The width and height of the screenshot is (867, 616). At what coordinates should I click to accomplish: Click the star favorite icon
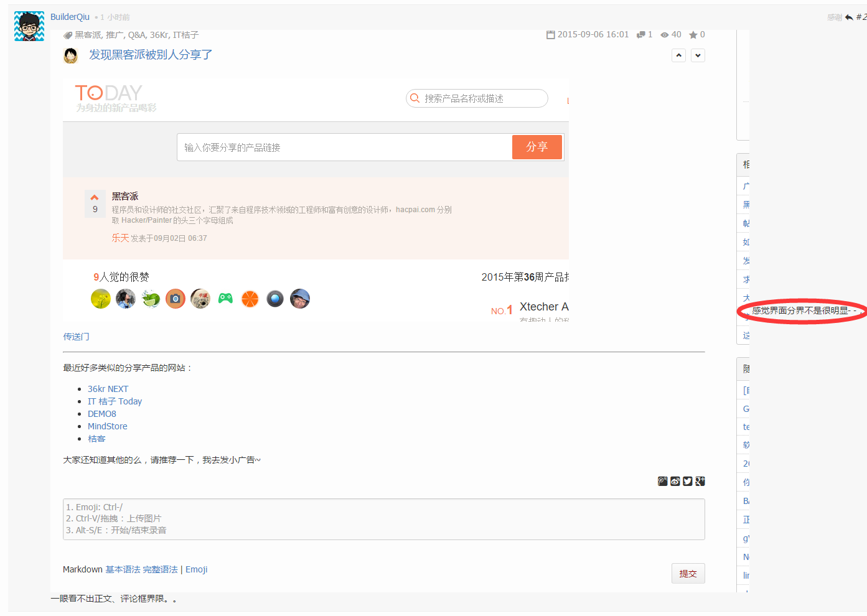coord(693,35)
